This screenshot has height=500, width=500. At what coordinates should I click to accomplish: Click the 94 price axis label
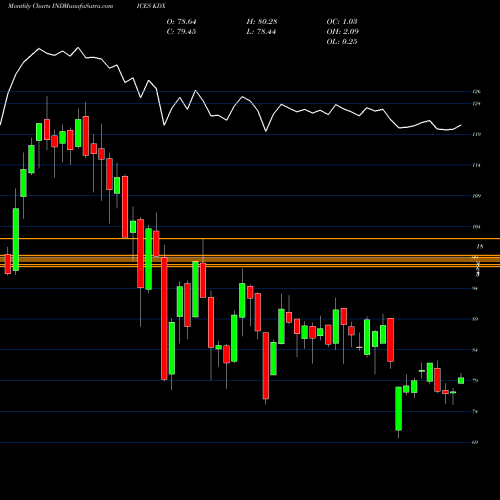point(475,288)
